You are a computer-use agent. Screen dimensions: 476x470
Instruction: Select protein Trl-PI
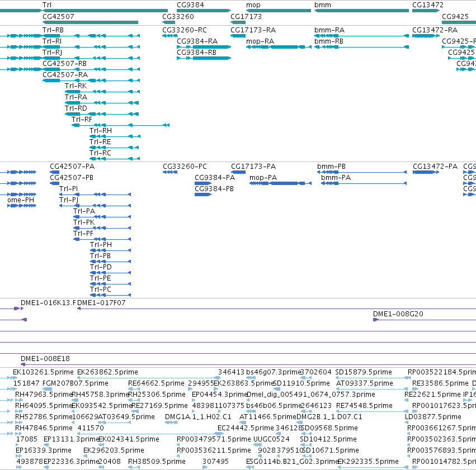[69, 189]
